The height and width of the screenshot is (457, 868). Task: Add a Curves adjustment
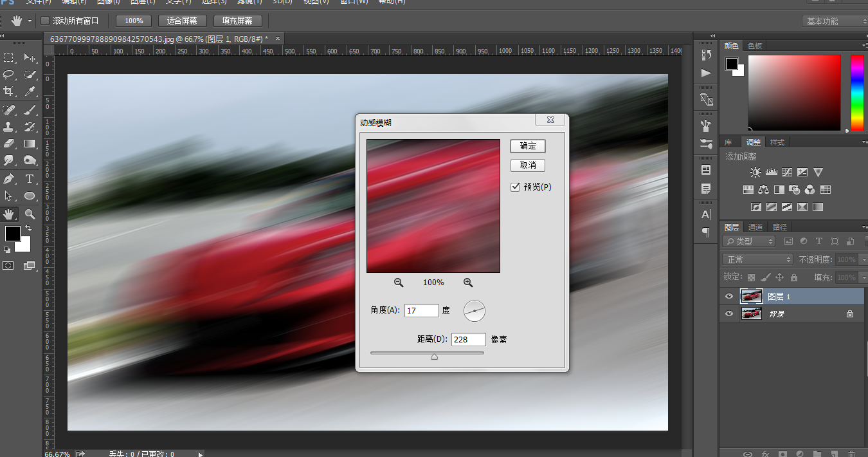pos(787,173)
